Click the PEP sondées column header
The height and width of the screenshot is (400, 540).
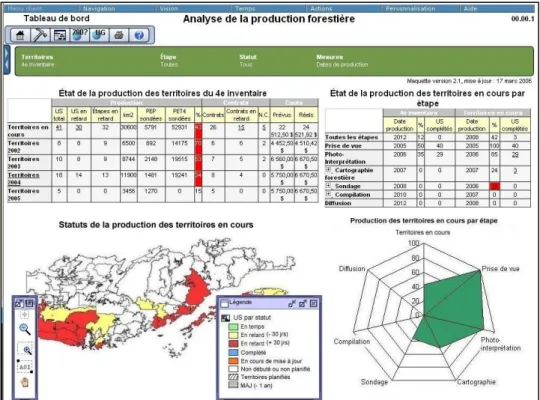click(x=150, y=115)
